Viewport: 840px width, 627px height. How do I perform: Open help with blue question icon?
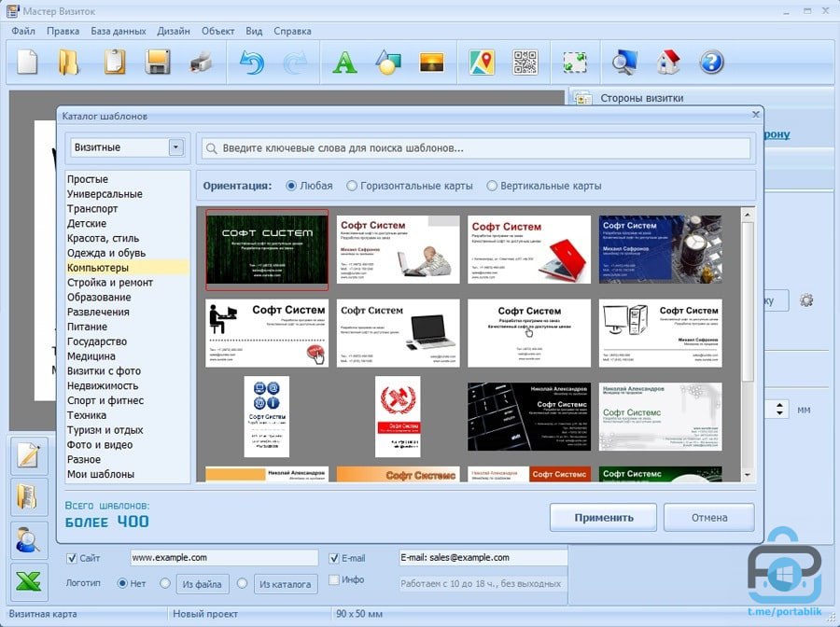711,63
